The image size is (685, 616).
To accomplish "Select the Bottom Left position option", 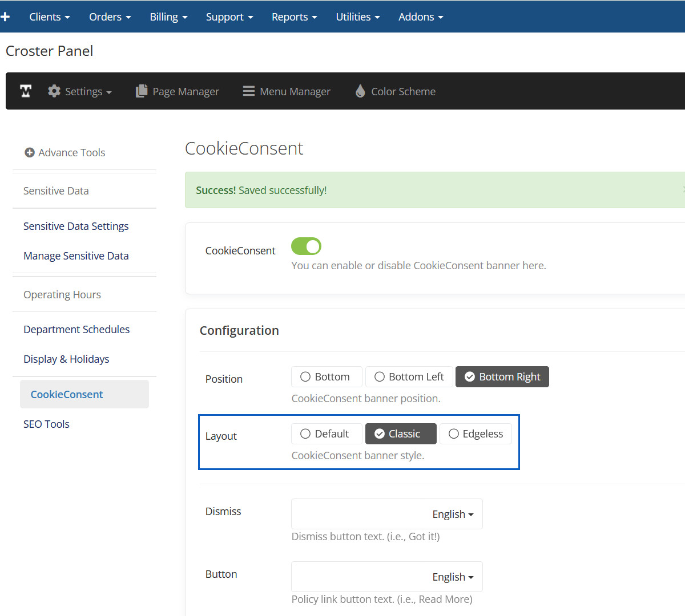I will point(409,377).
